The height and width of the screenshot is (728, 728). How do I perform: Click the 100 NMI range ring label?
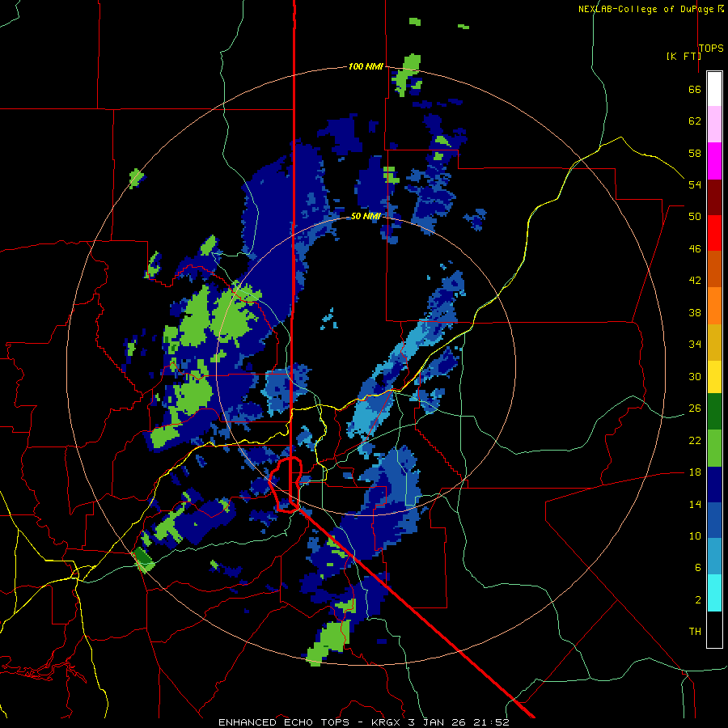(x=366, y=66)
